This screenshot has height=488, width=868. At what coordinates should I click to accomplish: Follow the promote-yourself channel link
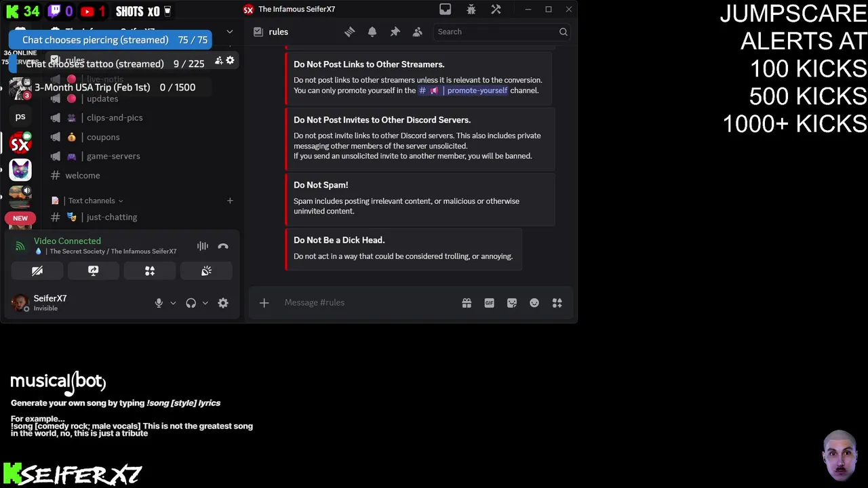pos(462,91)
